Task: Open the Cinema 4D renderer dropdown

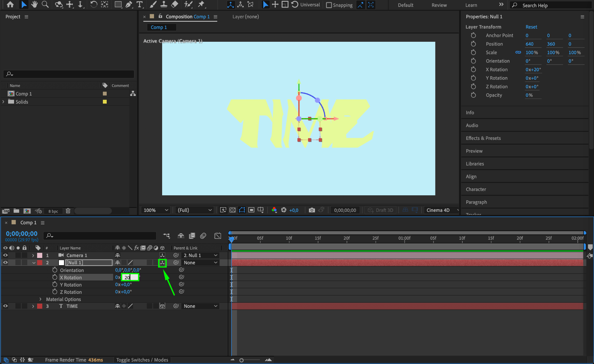Action: [x=442, y=210]
